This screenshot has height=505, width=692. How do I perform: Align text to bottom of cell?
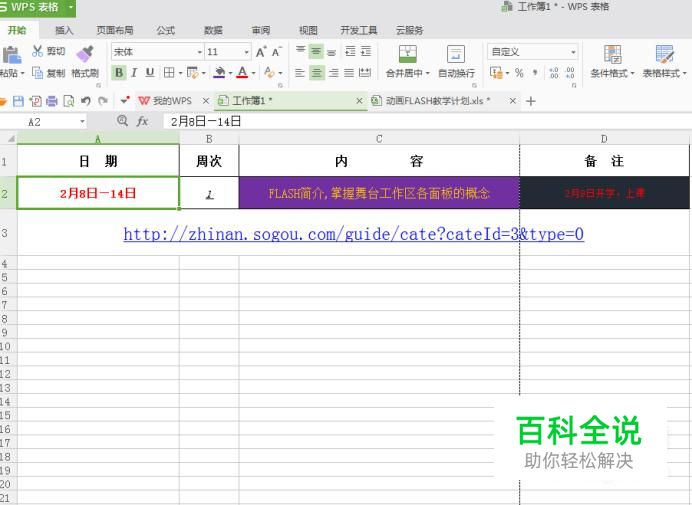click(332, 52)
